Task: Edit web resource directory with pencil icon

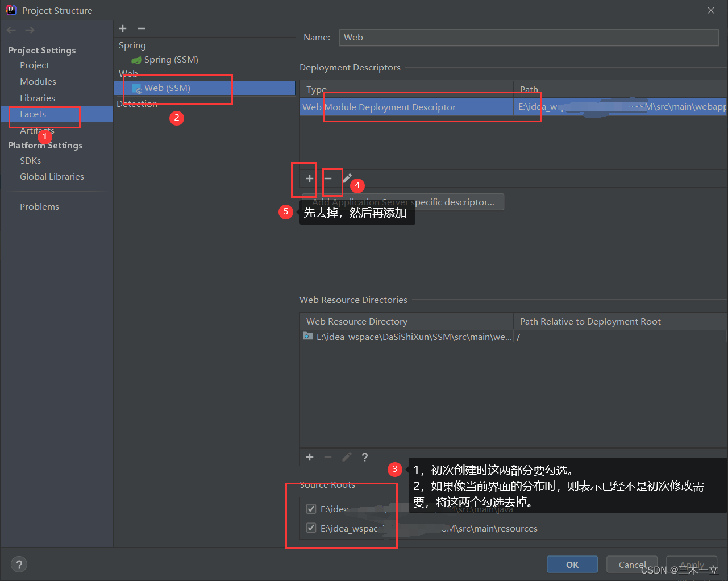Action: tap(347, 457)
